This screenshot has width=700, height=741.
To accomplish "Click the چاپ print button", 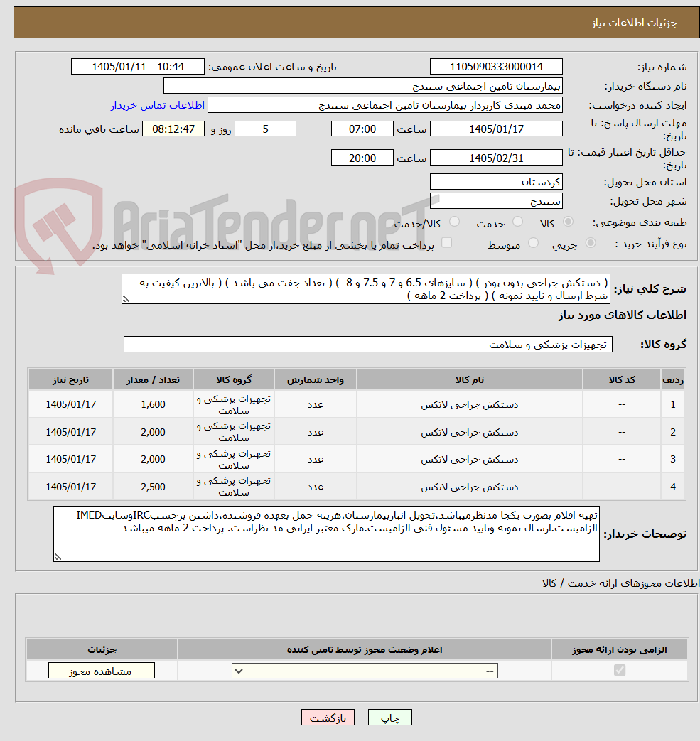I will pyautogui.click(x=390, y=718).
